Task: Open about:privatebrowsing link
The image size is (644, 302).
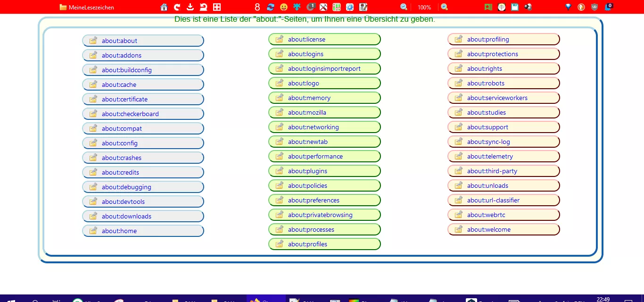Action: (324, 215)
